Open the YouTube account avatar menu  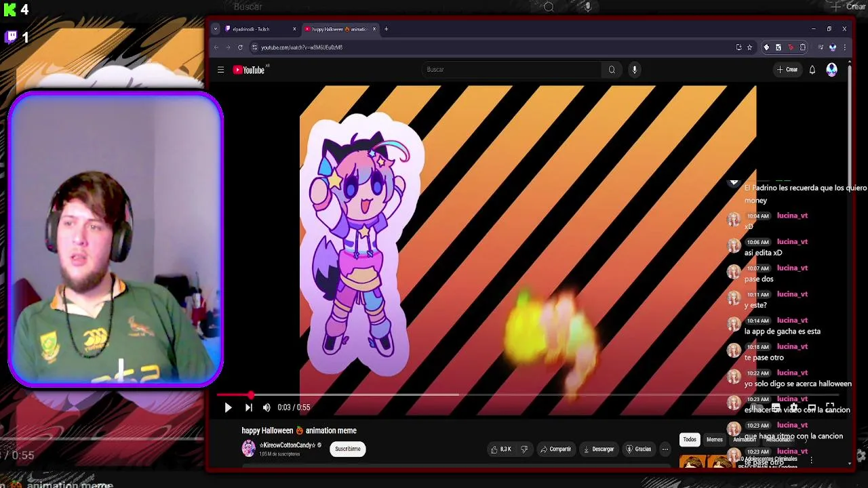coord(831,70)
